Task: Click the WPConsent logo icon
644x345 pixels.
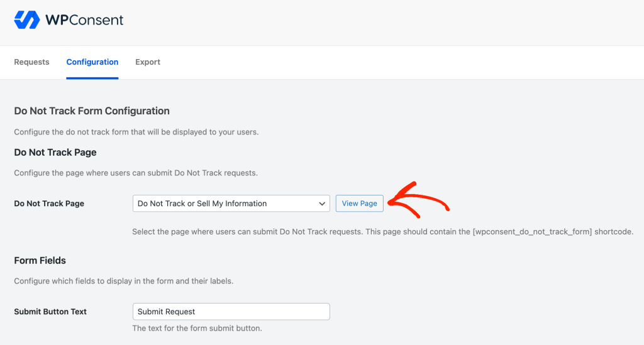Action: coord(26,20)
